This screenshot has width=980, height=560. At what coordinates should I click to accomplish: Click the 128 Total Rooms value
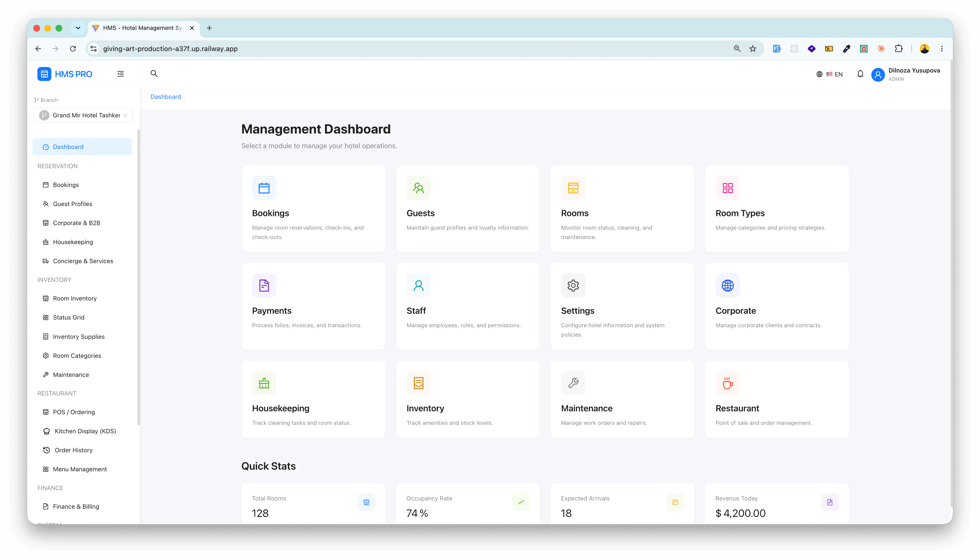coord(260,513)
